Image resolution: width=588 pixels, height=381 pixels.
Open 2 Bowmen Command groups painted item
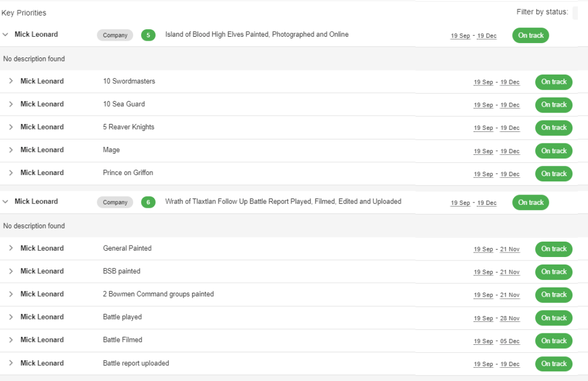tap(158, 294)
